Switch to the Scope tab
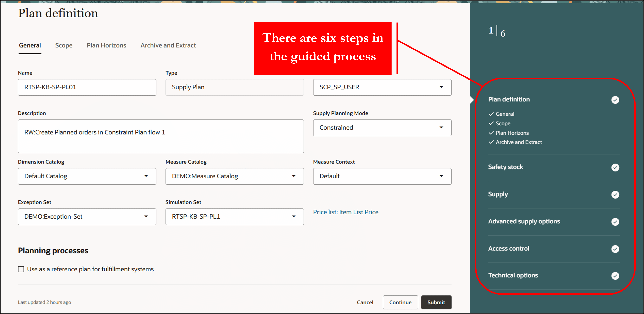This screenshot has height=314, width=644. coord(64,45)
